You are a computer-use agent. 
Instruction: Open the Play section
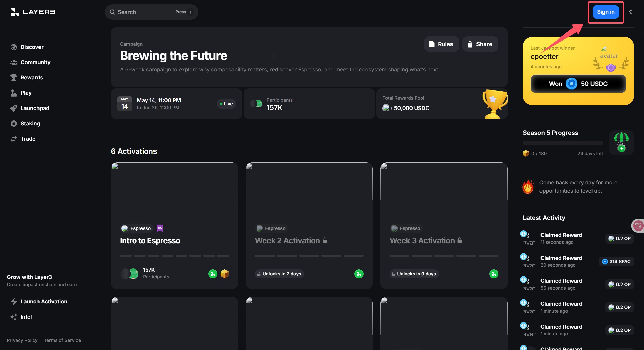tap(21, 93)
